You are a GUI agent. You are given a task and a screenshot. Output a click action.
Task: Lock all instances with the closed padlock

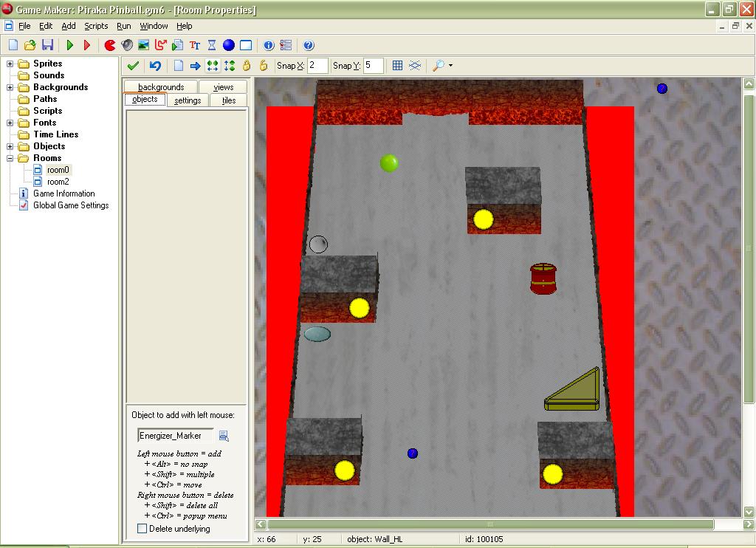247,65
